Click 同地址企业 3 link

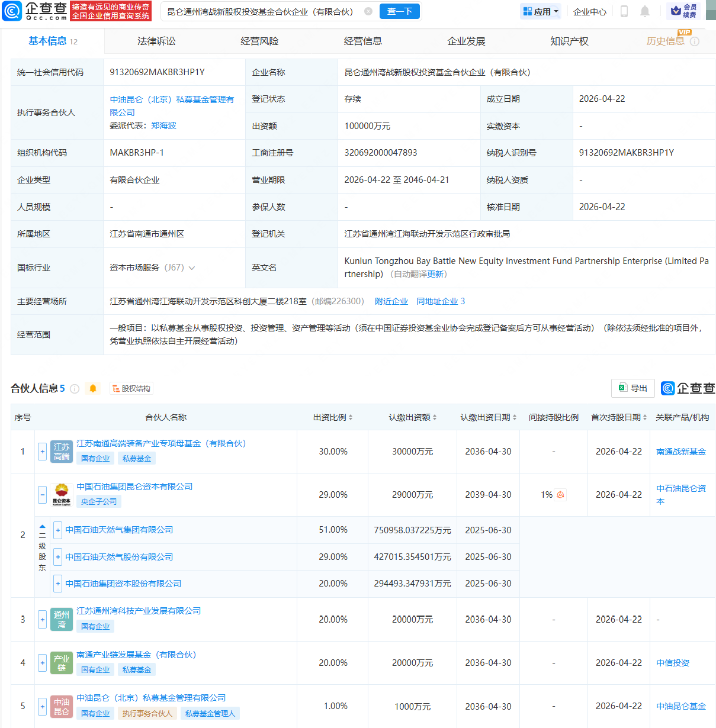pyautogui.click(x=441, y=301)
